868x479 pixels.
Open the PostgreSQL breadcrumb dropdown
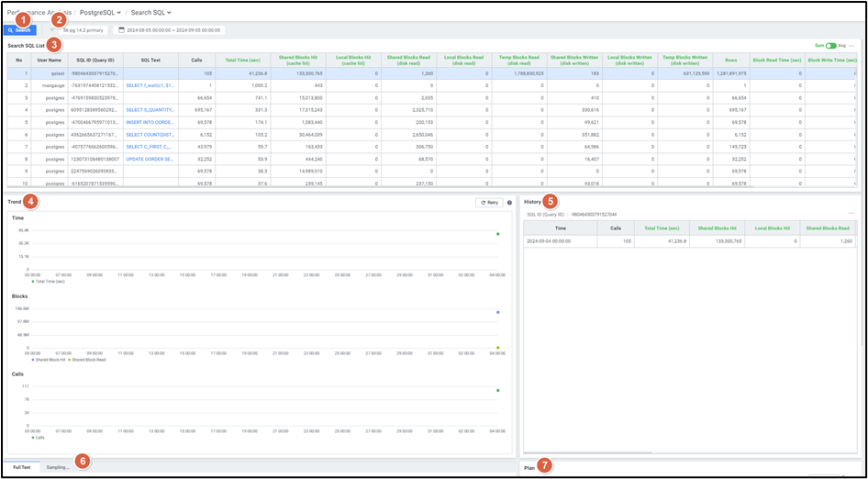pyautogui.click(x=101, y=12)
